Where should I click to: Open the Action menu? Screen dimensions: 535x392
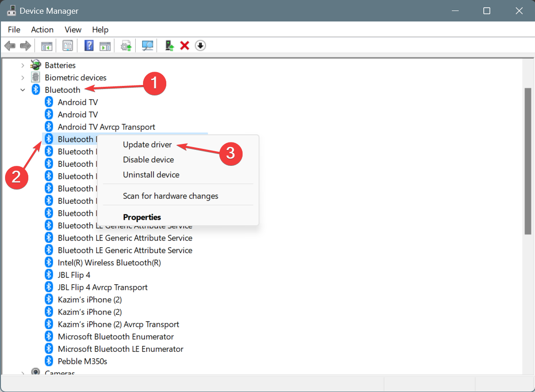(x=42, y=30)
